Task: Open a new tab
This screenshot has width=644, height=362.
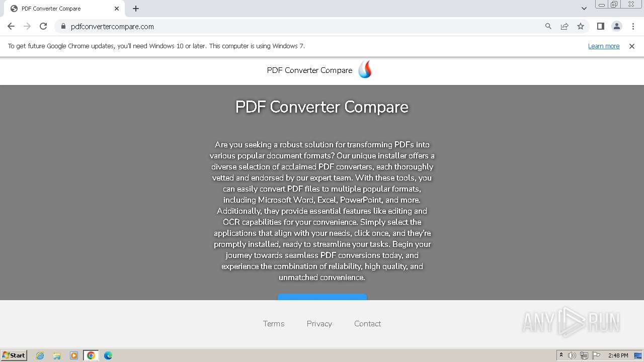Action: pos(136,9)
